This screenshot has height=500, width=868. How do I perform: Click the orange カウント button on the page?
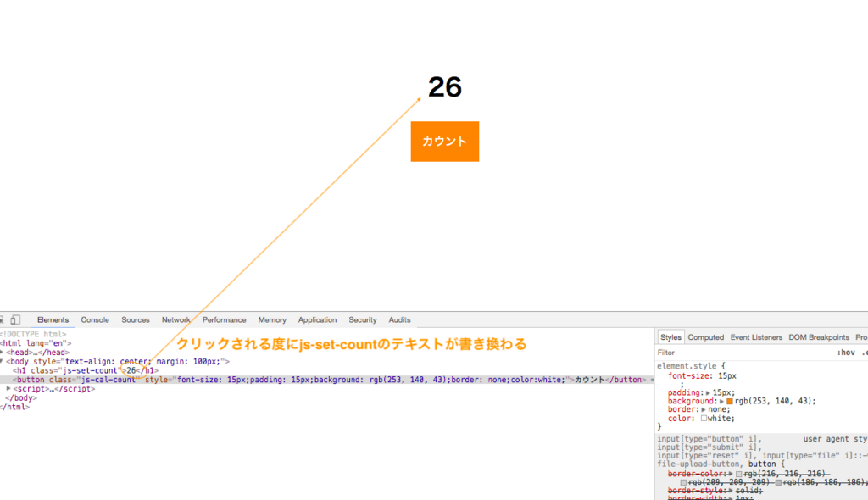coord(444,142)
